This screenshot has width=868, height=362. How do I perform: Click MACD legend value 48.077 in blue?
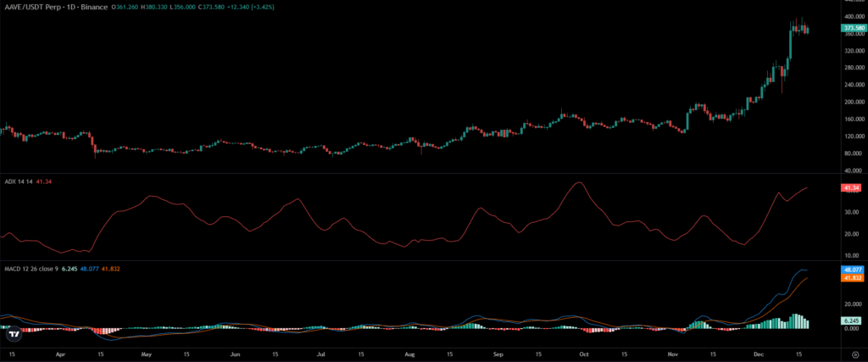(x=90, y=269)
